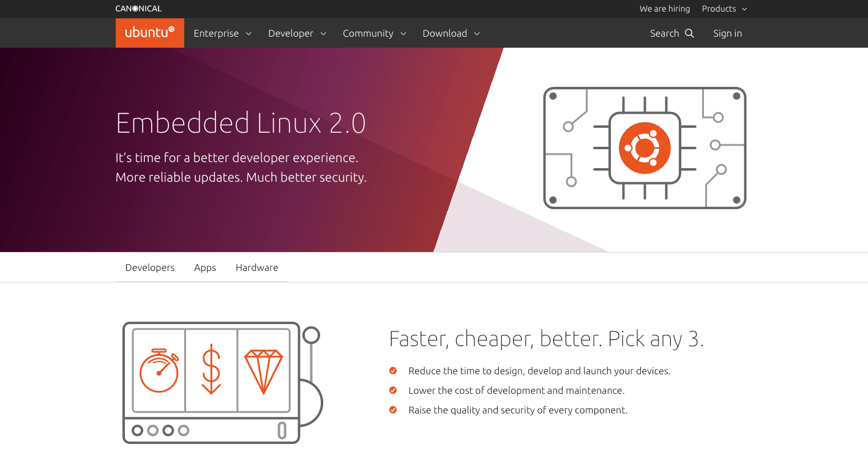The width and height of the screenshot is (868, 466).
Task: Switch to the Apps tab
Action: [205, 267]
